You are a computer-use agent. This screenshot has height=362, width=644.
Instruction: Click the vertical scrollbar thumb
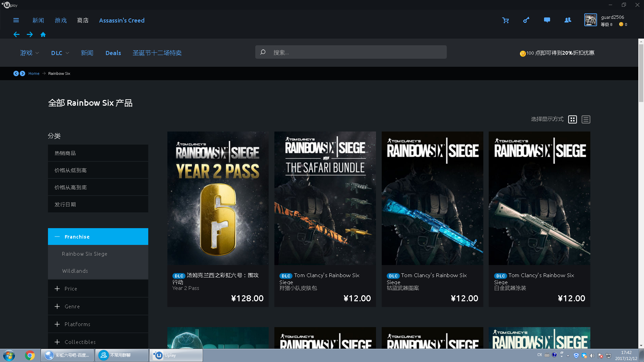[x=641, y=73]
